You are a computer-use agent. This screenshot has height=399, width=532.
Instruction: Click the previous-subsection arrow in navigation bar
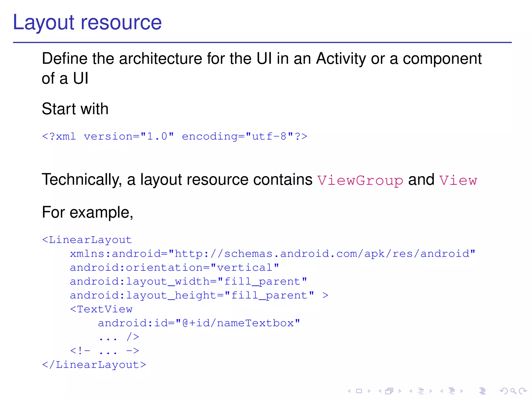pyautogui.click(x=410, y=391)
